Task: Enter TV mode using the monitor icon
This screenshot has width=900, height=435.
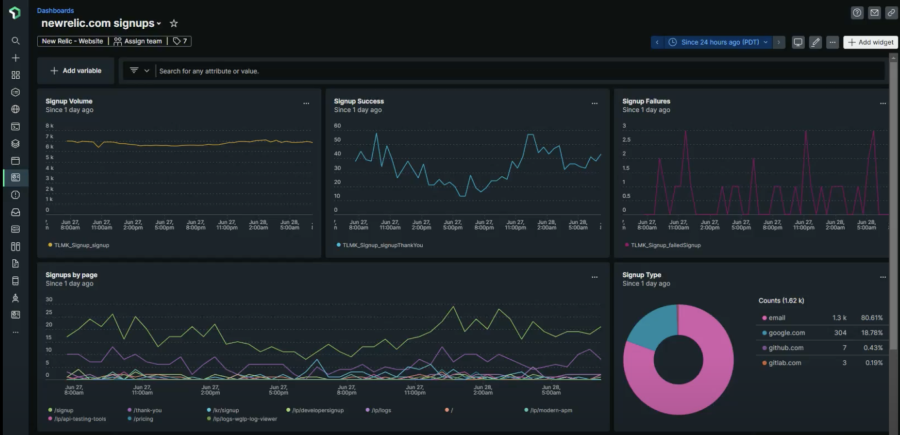Action: click(798, 42)
